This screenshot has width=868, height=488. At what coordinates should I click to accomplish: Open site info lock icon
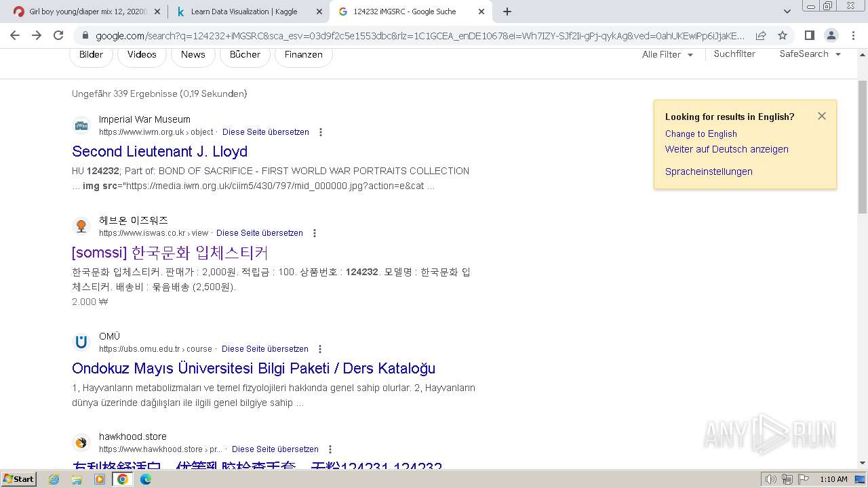tap(85, 36)
